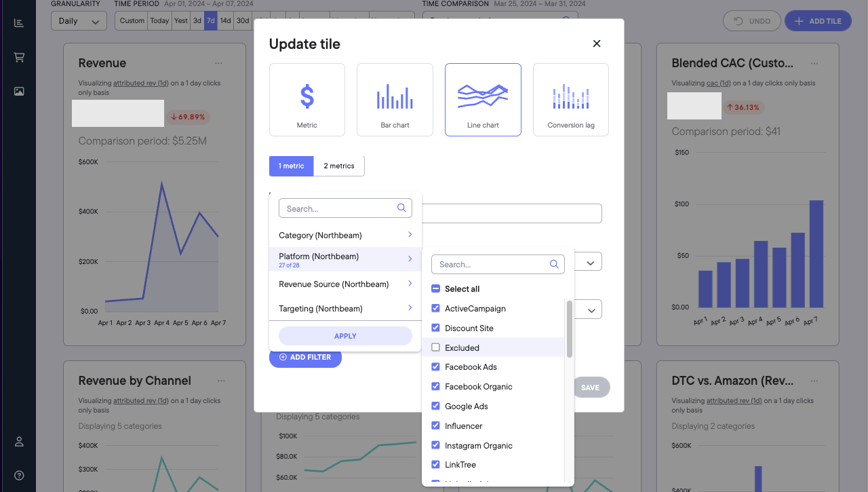Screen dimensions: 868x492
Task: Click the platform list scrollbar
Action: (570, 328)
